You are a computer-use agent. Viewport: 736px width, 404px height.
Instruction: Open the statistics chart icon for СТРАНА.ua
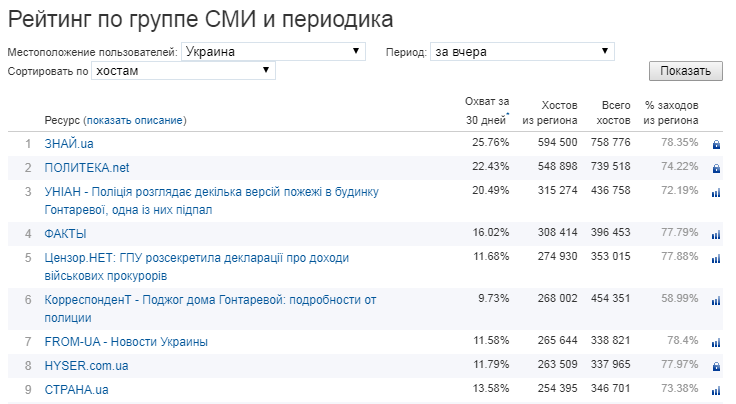(x=716, y=391)
